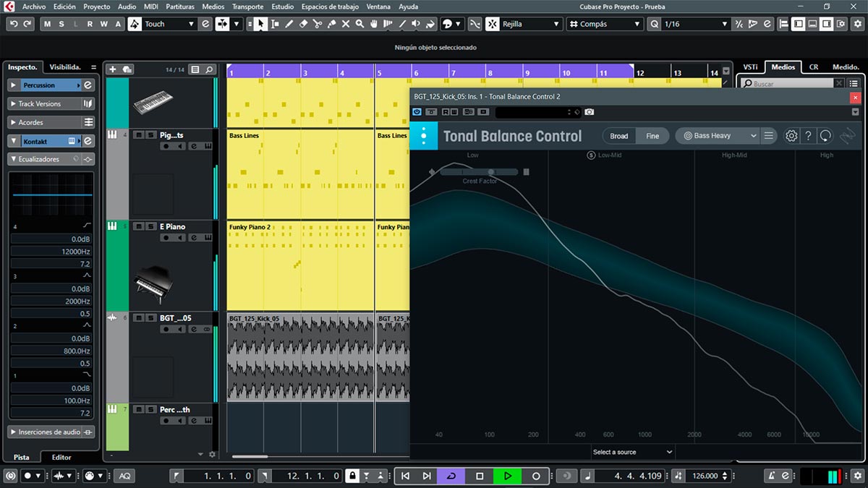Click the Redo arrow in the toolbar

(27, 24)
